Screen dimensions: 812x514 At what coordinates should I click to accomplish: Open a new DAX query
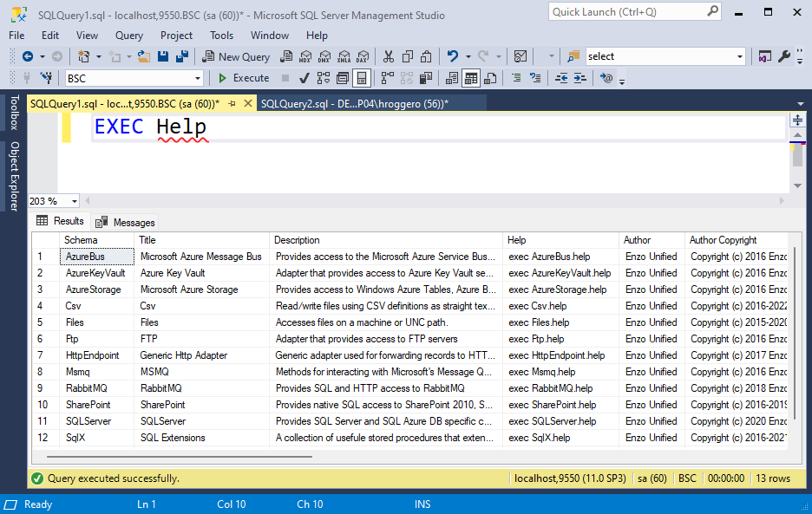363,56
